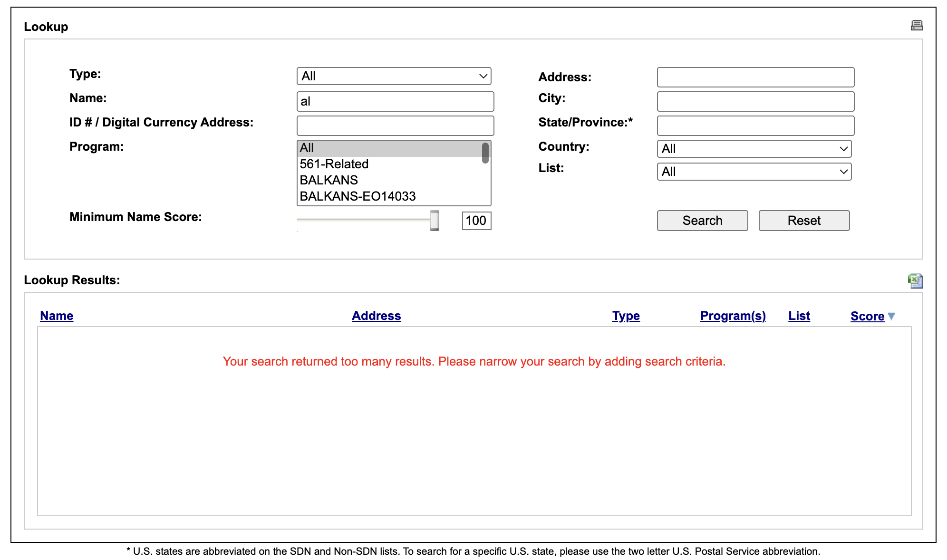Sort results by the Name column
The width and height of the screenshot is (947, 560).
pyautogui.click(x=57, y=316)
